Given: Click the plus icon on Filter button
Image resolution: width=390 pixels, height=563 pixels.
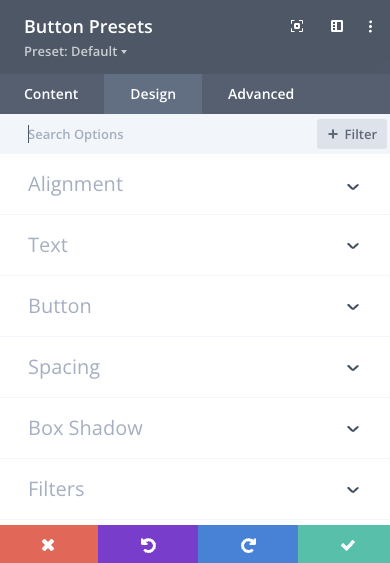Looking at the screenshot, I should [333, 134].
